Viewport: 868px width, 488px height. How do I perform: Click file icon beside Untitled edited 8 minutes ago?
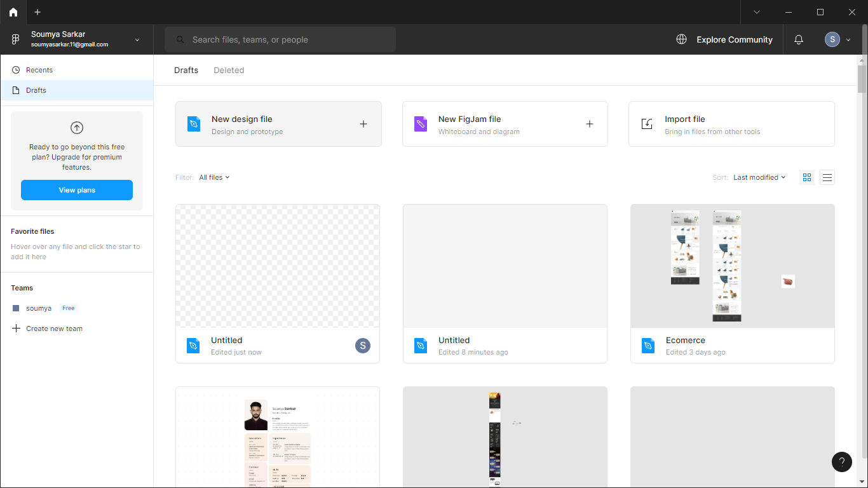pyautogui.click(x=421, y=346)
